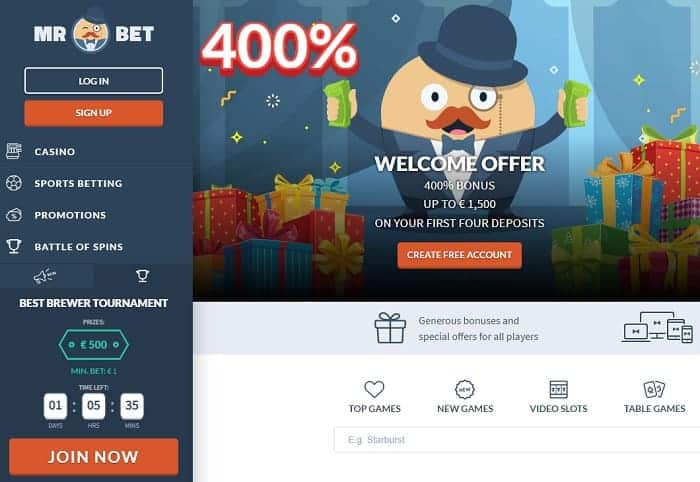Click the Promotions money icon
Viewport: 700px width, 482px height.
point(14,215)
